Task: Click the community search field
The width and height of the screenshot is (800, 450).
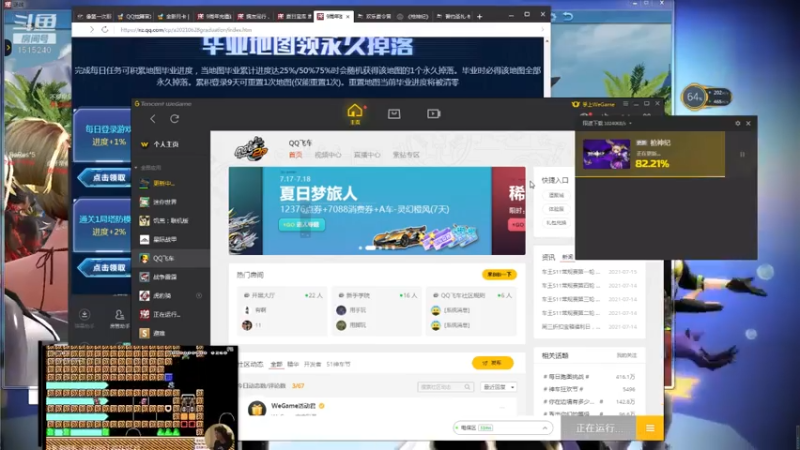Action: pyautogui.click(x=445, y=387)
